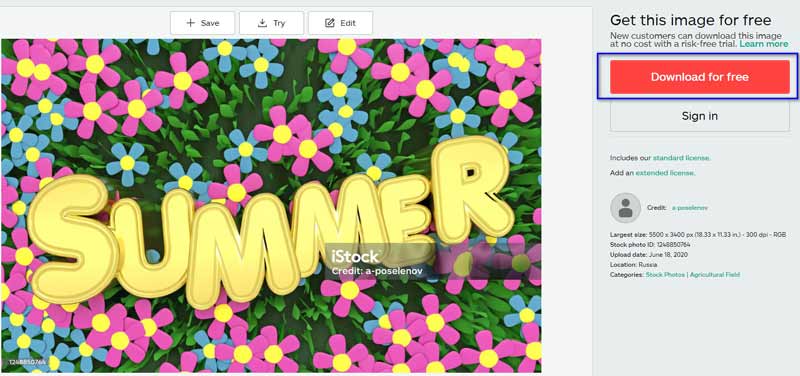
Task: Click the plus icon on Save
Action: point(190,23)
